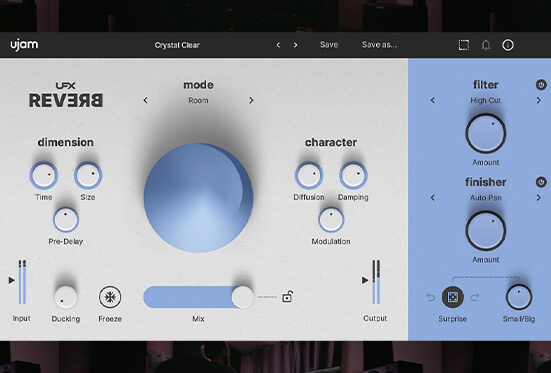Screen dimensions: 551x373
Task: Click the Diffusion knob
Action: coord(309,175)
